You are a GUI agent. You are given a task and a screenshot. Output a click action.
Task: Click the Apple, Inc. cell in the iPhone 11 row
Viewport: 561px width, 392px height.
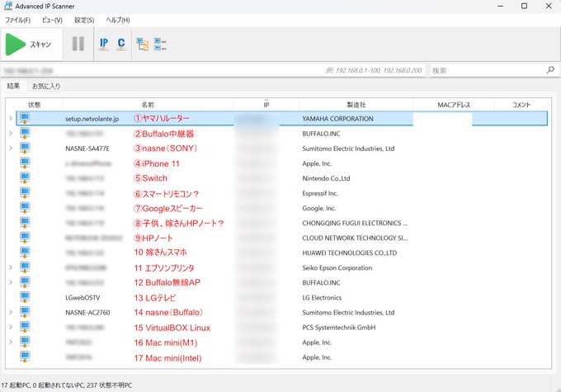[317, 163]
